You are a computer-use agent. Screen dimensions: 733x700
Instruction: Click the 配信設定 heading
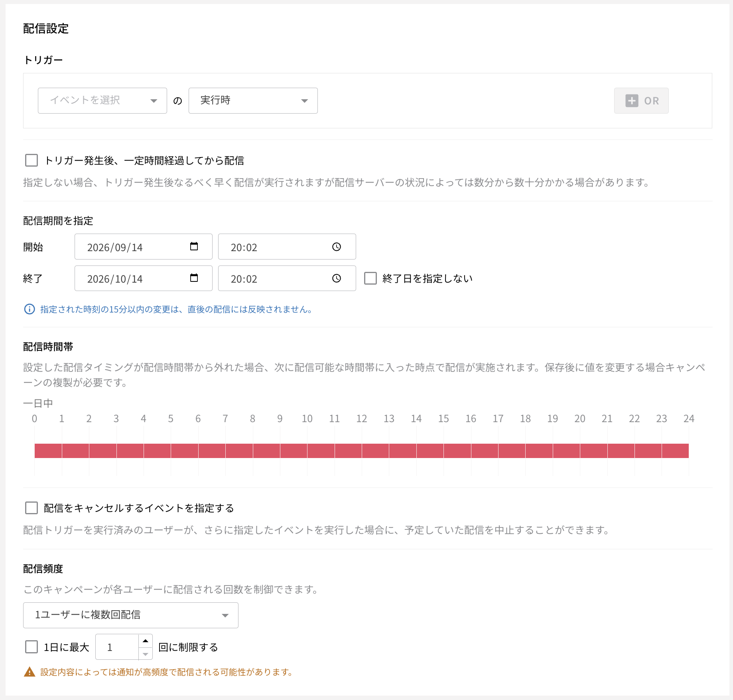(x=46, y=29)
